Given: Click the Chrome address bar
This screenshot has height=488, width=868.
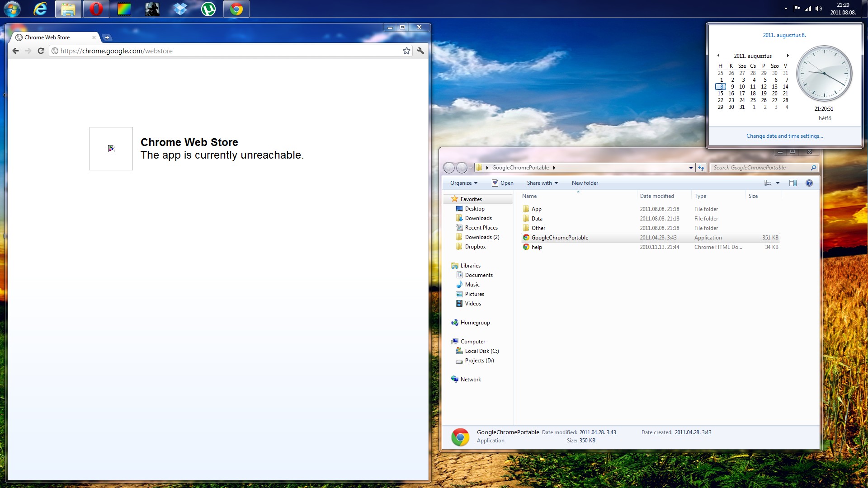Looking at the screenshot, I should tap(231, 51).
